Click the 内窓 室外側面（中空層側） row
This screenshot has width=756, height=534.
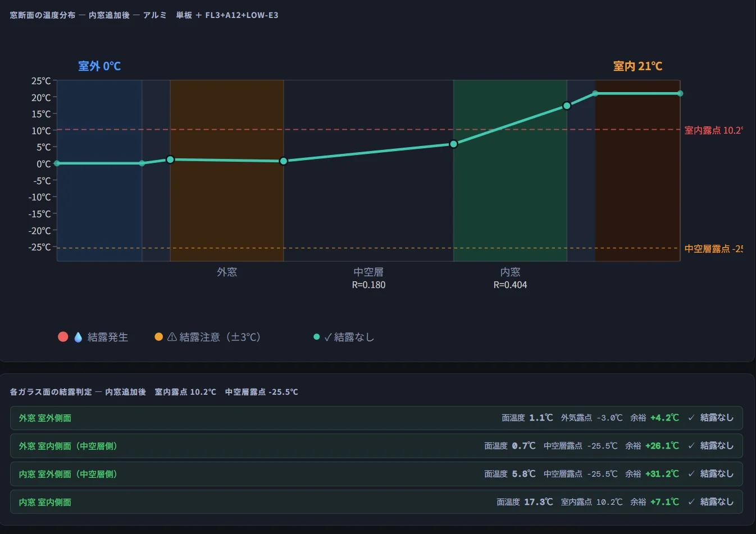click(376, 474)
